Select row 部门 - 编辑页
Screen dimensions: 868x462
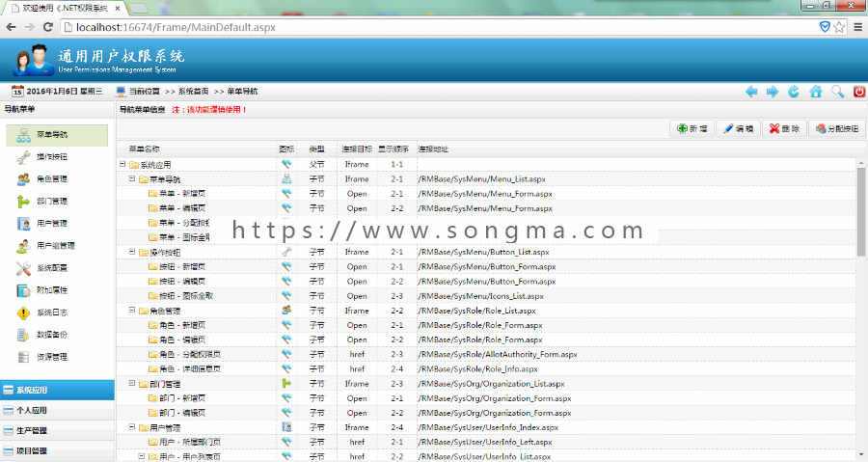[488, 413]
